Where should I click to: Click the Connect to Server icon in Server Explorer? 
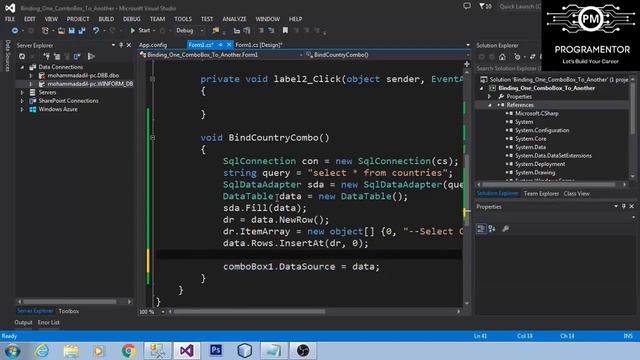(57, 57)
